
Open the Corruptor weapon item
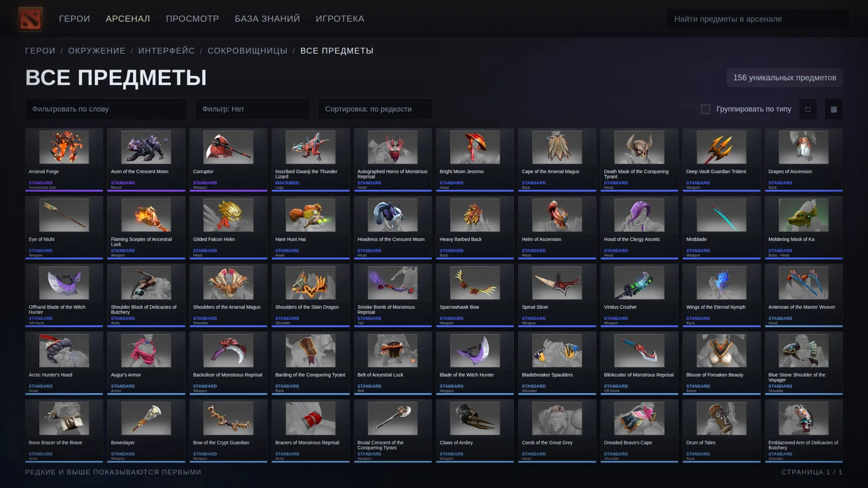pos(228,160)
